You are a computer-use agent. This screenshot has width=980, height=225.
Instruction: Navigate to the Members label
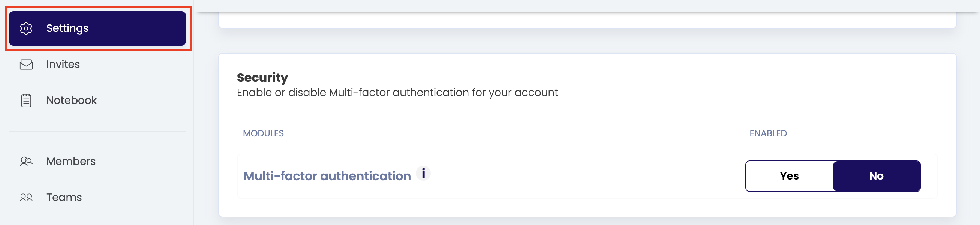[71, 161]
